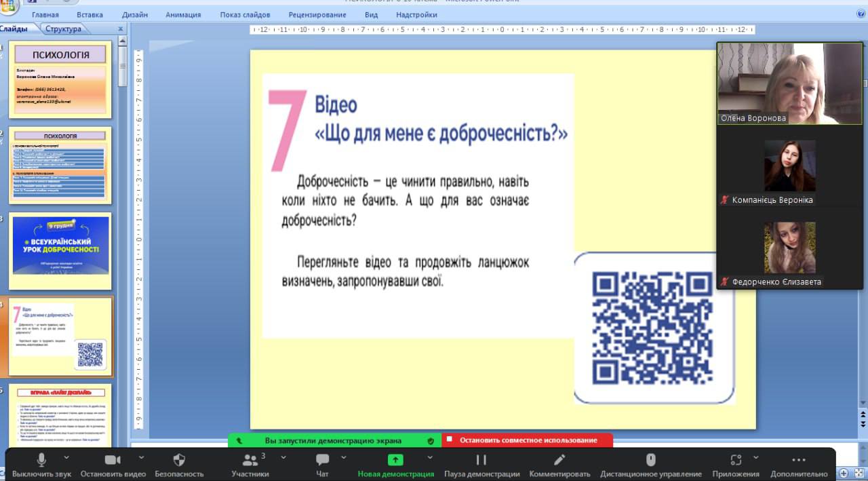Image resolution: width=868 pixels, height=481 pixels.
Task: Click Дистанционное управление mouse icon
Action: tap(650, 460)
